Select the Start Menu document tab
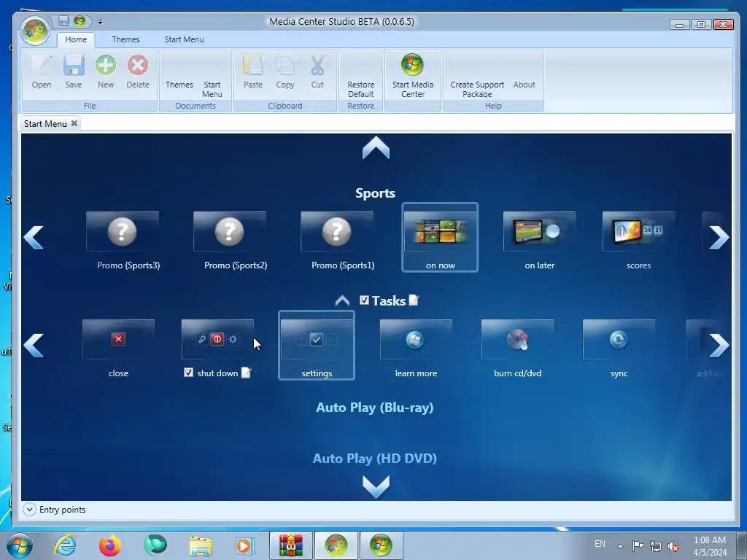Viewport: 747px width, 560px height. point(45,124)
